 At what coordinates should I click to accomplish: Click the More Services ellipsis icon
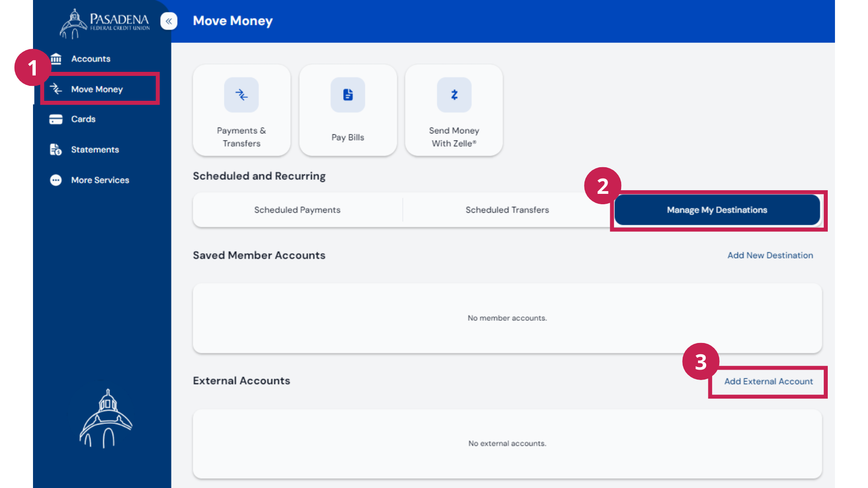56,180
